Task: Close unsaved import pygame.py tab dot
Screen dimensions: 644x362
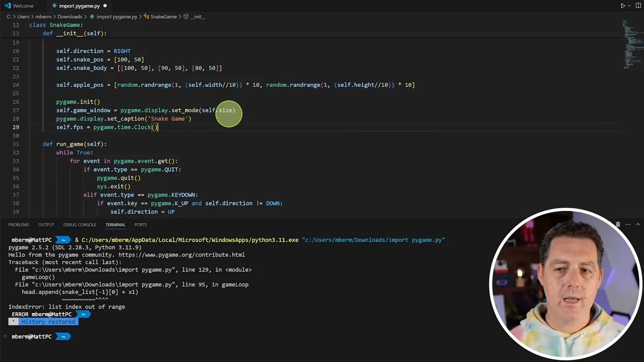Action: click(105, 6)
